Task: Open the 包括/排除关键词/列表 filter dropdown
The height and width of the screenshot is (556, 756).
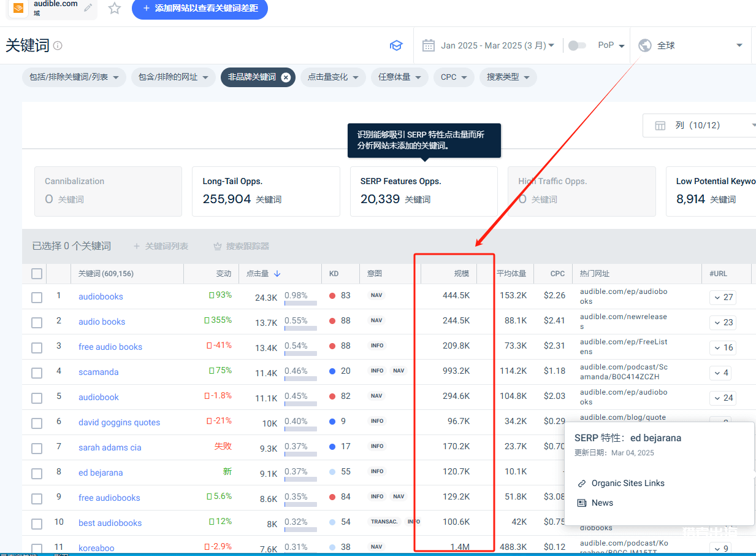Action: [74, 77]
